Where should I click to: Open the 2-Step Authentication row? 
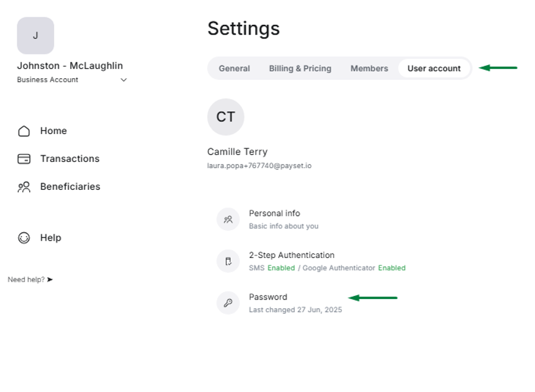[292, 255]
